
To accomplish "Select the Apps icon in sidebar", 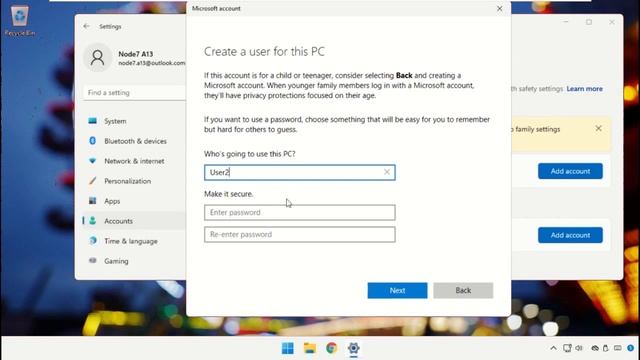I will 93,200.
